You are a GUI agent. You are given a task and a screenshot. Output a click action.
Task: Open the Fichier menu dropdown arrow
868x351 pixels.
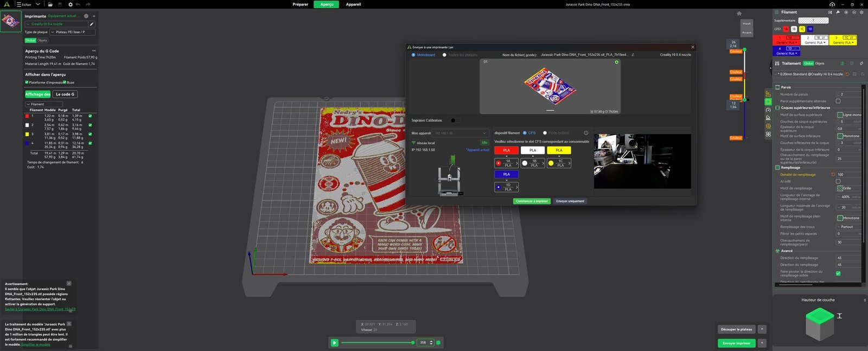click(x=38, y=4)
